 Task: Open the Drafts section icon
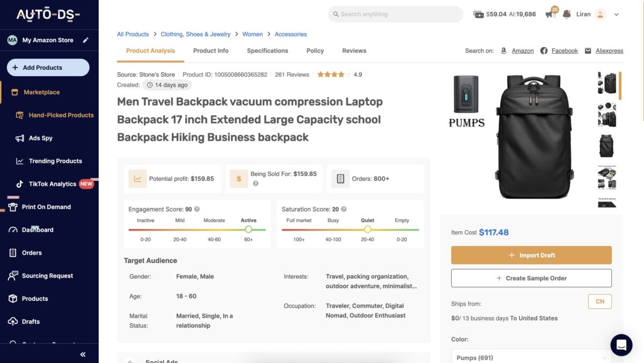pos(12,321)
